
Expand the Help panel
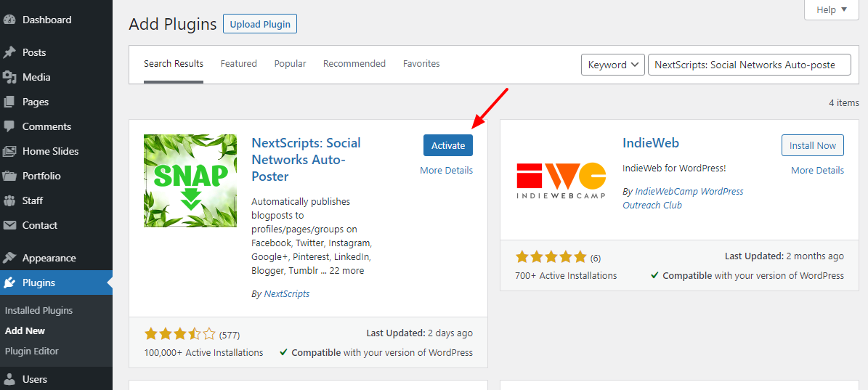832,9
